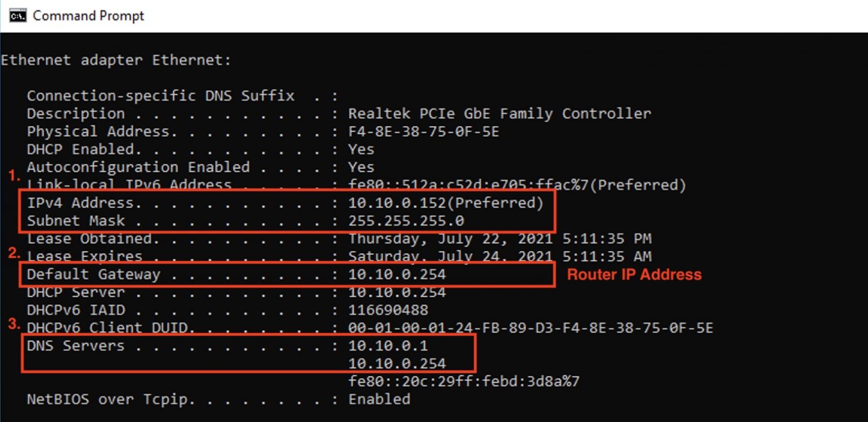Click the DHCP Server address value
This screenshot has width=868, height=422.
(397, 292)
